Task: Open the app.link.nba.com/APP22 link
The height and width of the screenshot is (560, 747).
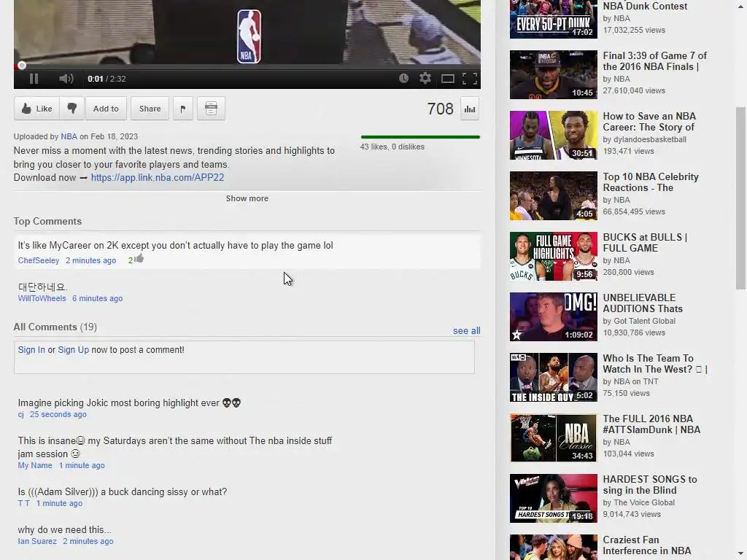Action: (x=158, y=178)
